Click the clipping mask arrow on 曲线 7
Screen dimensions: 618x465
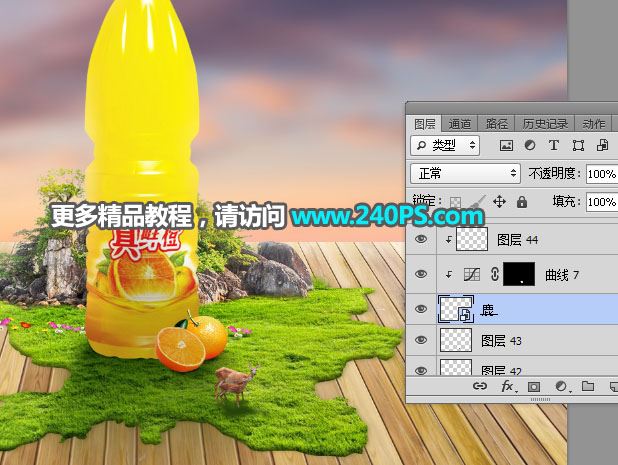449,274
